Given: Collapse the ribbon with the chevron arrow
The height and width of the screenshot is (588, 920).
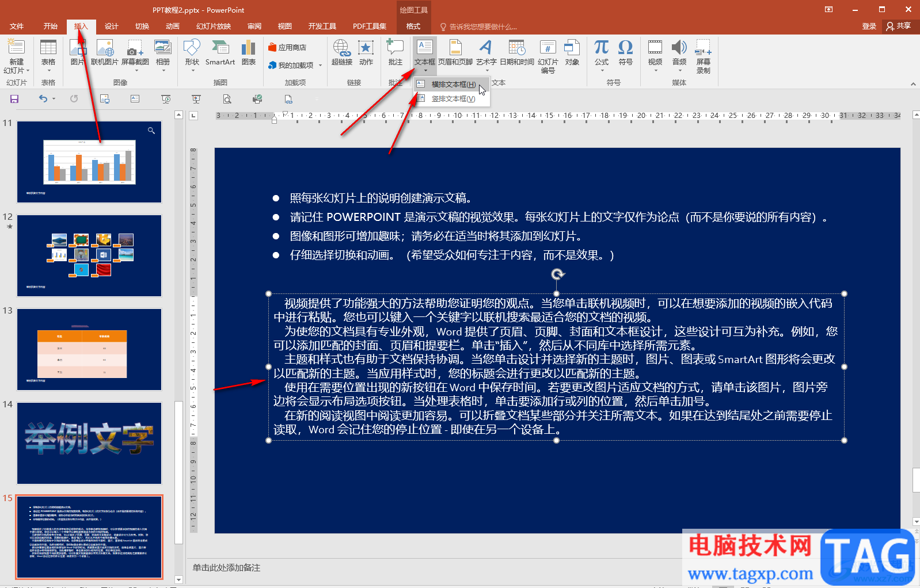Looking at the screenshot, I should pos(913,84).
